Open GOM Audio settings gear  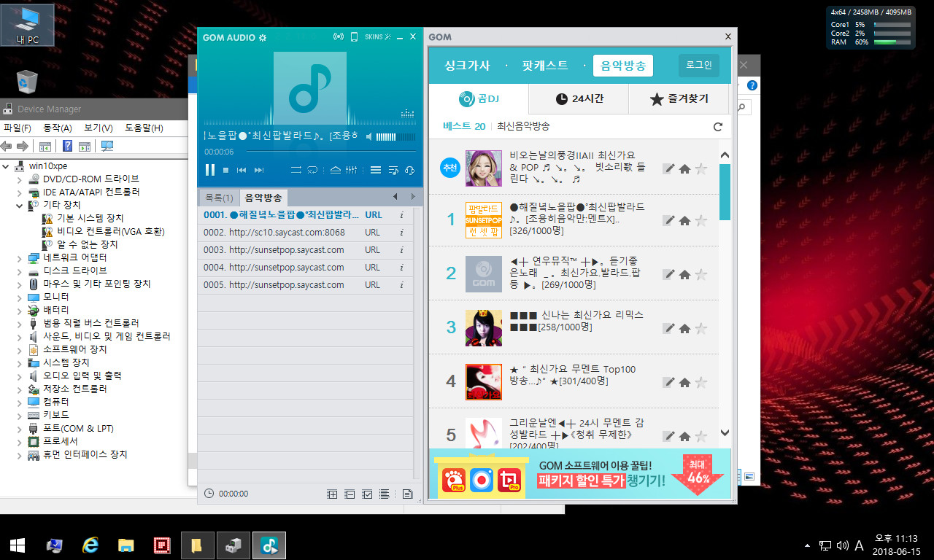click(x=263, y=37)
